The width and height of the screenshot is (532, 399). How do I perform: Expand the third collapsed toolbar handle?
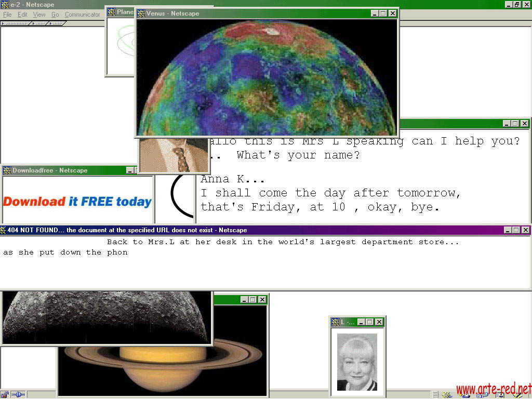click(x=56, y=23)
